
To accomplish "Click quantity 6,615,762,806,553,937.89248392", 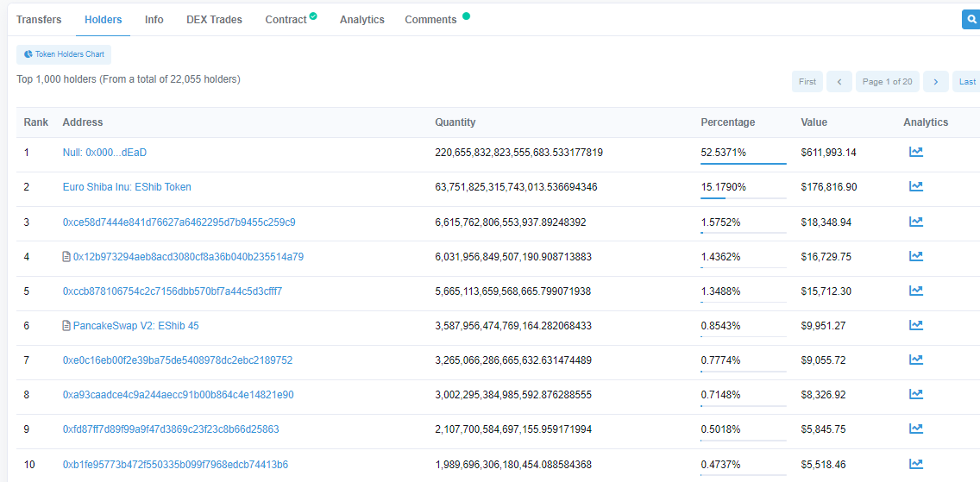I will pyautogui.click(x=511, y=222).
